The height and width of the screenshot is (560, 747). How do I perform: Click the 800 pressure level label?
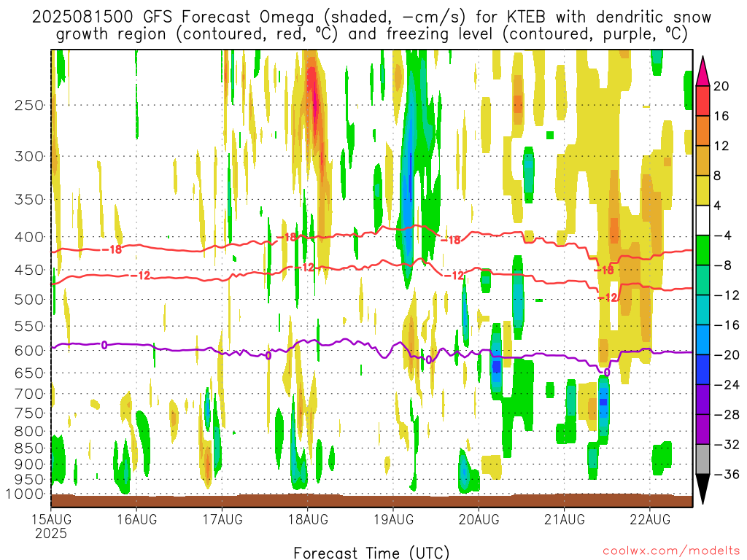(29, 432)
